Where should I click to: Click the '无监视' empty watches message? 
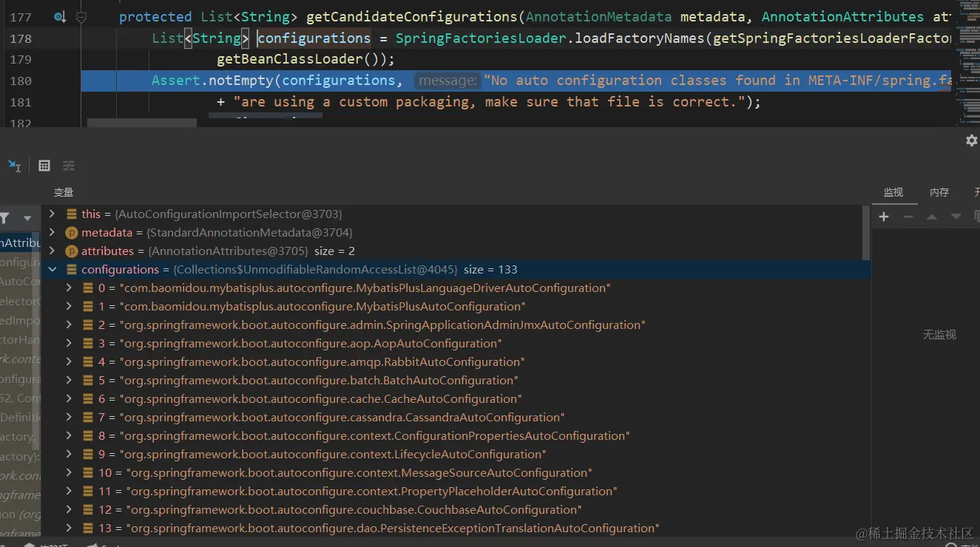click(939, 335)
